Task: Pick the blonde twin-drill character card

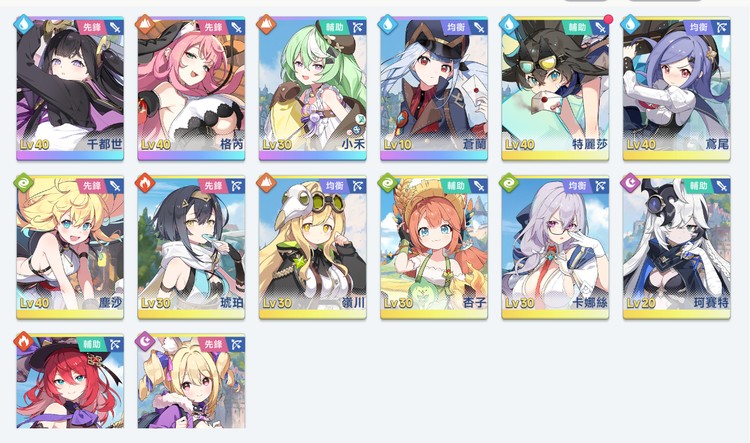Action: pos(191,381)
